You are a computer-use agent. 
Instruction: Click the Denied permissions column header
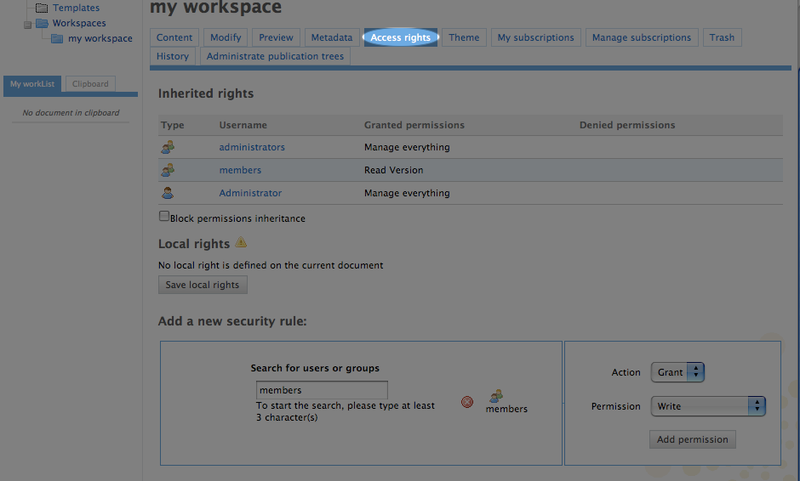(627, 125)
